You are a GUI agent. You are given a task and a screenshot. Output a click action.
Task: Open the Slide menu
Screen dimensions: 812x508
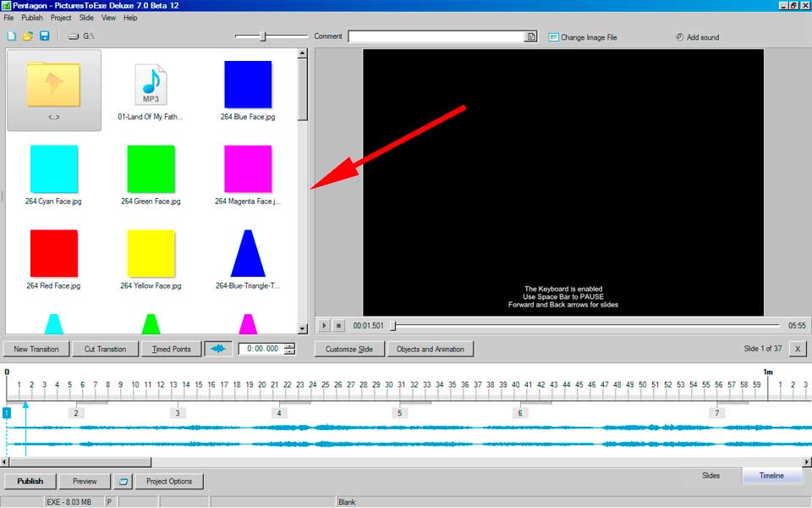point(86,18)
